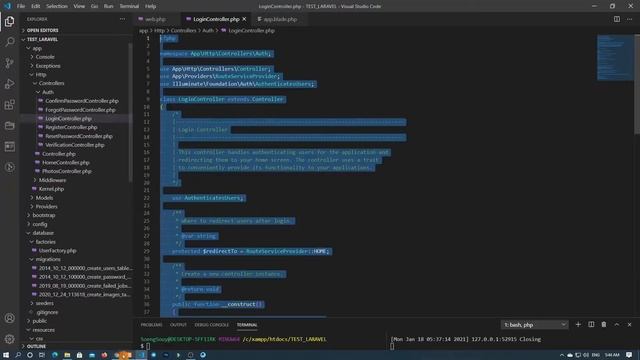The height and width of the screenshot is (360, 640).
Task: Open RegisterController.php in the explorer
Action: (71, 127)
